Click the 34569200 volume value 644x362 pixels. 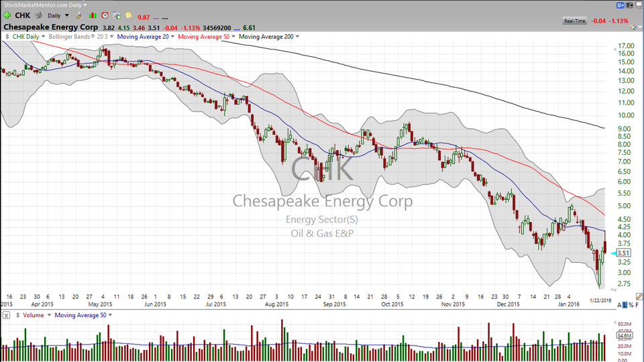[217, 28]
